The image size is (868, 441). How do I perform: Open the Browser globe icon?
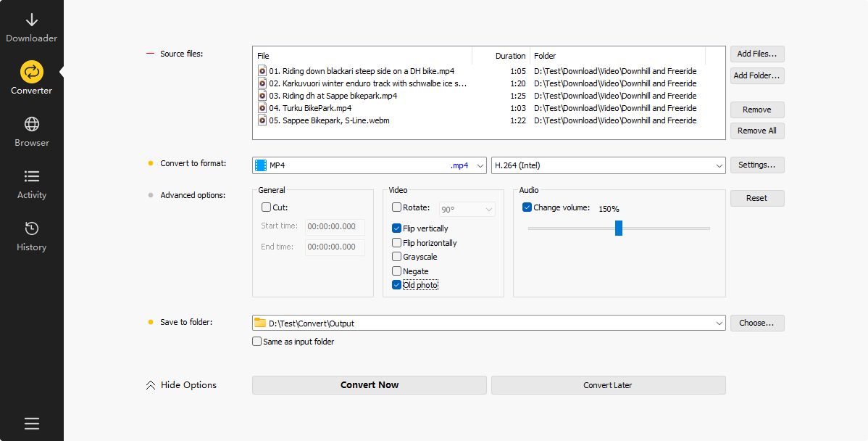click(31, 124)
